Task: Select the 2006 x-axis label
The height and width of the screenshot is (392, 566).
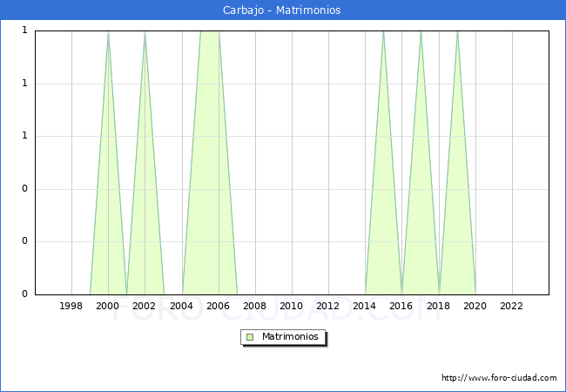Action: coord(218,306)
